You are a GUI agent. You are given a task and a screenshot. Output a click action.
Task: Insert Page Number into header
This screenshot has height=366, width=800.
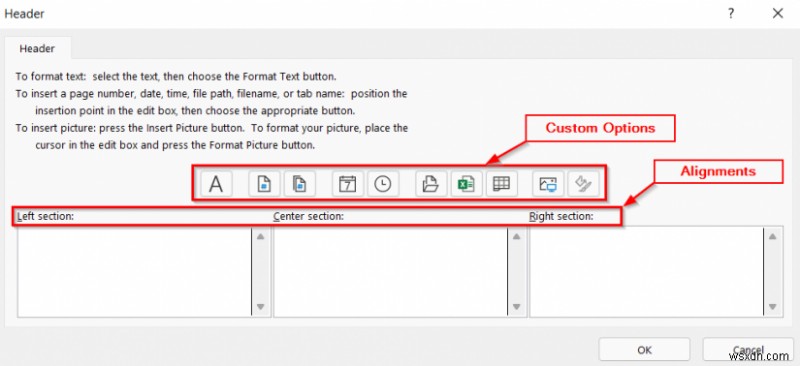[x=264, y=184]
